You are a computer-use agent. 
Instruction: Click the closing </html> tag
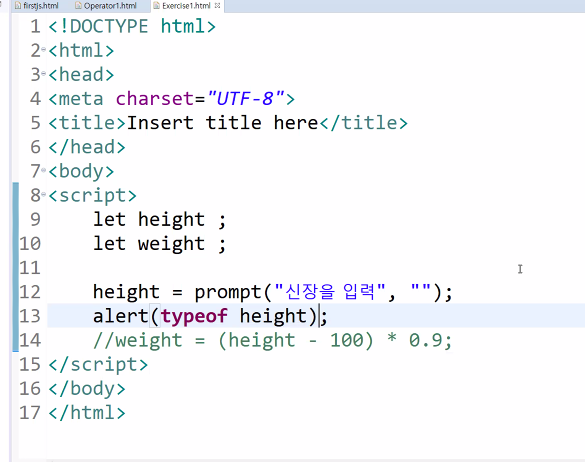click(87, 413)
